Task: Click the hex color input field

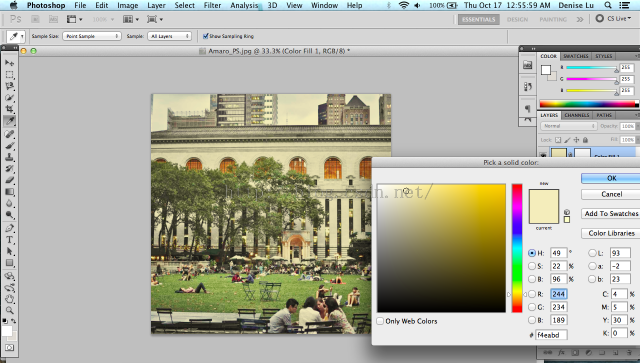Action: (x=551, y=335)
